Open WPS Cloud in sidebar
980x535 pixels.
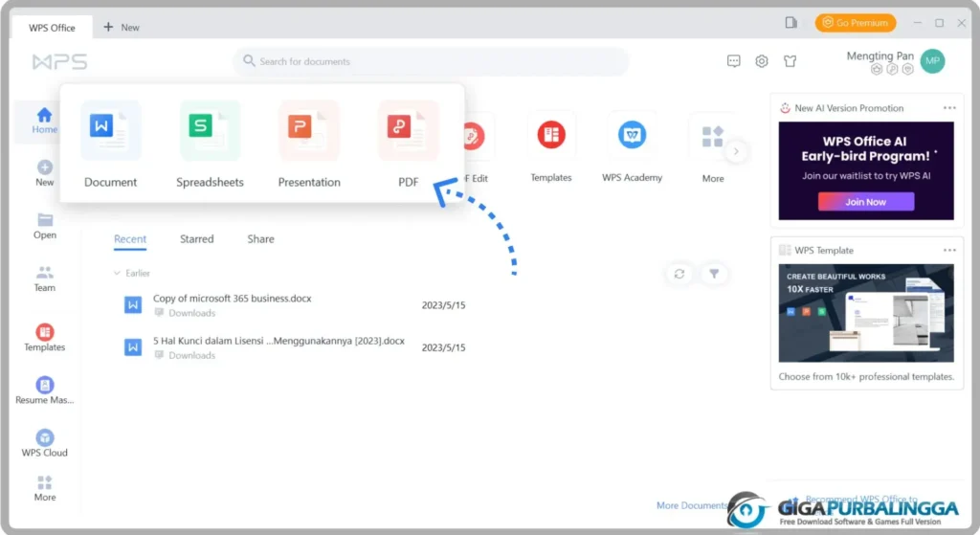click(44, 444)
